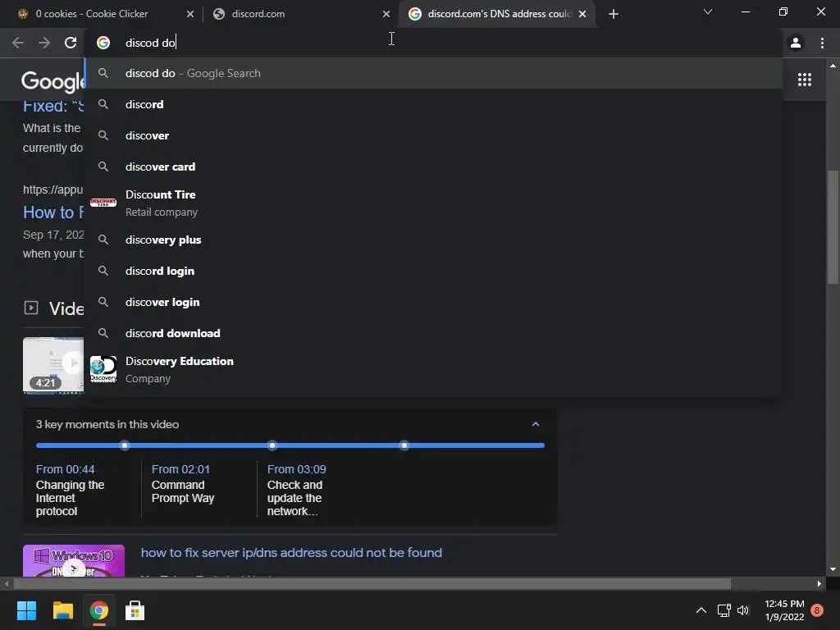840x630 pixels.
Task: Open the clock showing 12:45 PM
Action: pos(784,610)
